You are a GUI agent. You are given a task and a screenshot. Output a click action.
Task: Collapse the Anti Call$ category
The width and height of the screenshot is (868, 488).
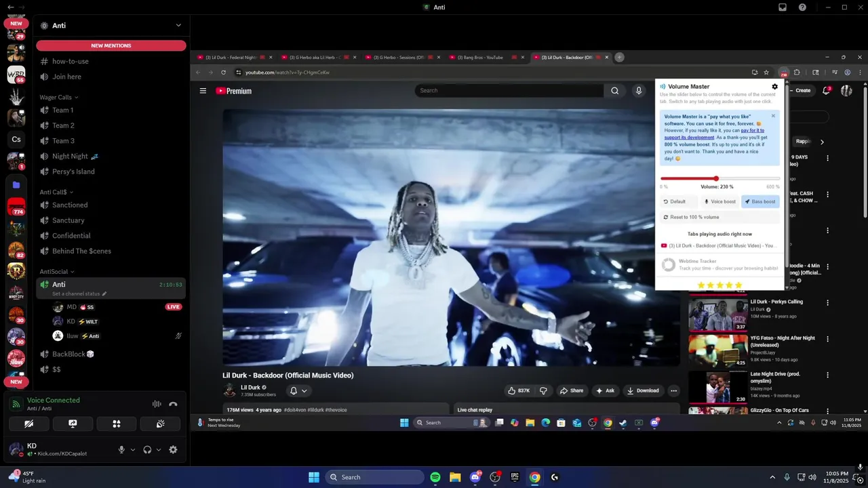(x=56, y=192)
